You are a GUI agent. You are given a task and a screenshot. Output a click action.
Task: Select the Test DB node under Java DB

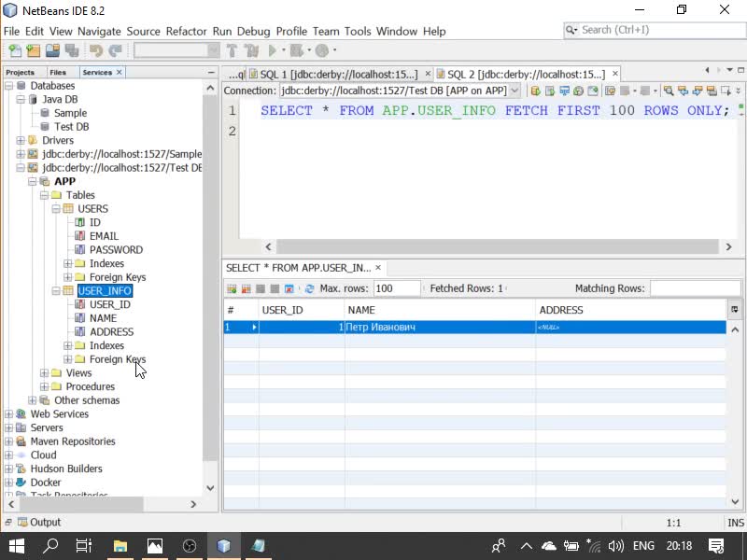(x=71, y=127)
